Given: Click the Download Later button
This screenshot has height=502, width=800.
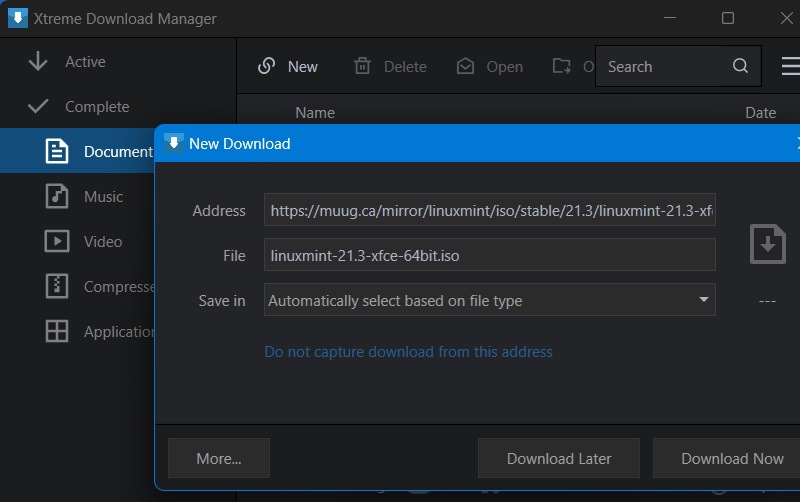Looking at the screenshot, I should pyautogui.click(x=559, y=458).
